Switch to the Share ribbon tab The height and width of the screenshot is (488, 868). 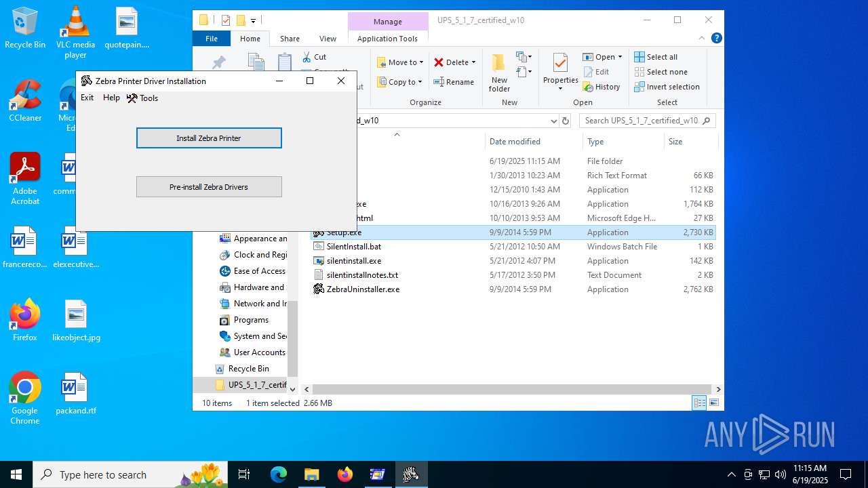290,39
